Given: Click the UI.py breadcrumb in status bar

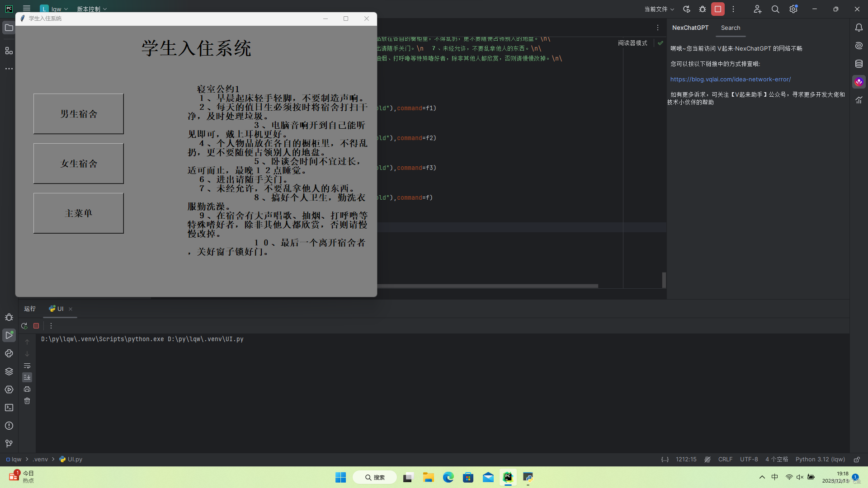Looking at the screenshot, I should (x=71, y=460).
